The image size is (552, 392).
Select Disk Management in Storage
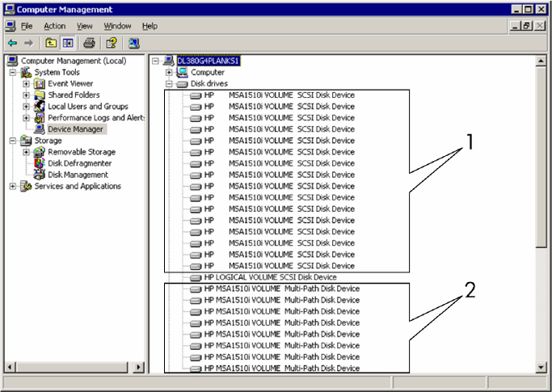[x=78, y=175]
